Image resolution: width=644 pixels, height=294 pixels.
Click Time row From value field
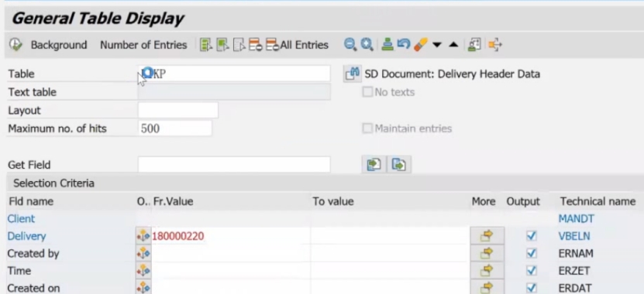[231, 271]
